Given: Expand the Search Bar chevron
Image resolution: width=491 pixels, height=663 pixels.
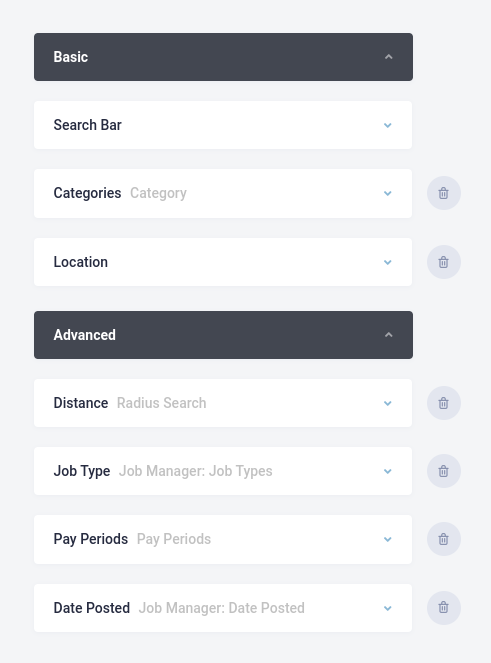Looking at the screenshot, I should click(387, 125).
